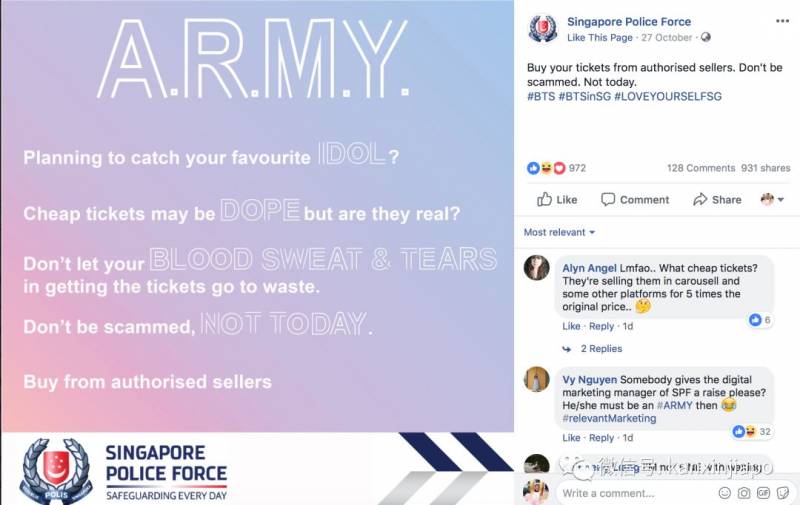Click the Singapore Police Force page avatar
Screen dimensions: 800x505
coord(542,27)
